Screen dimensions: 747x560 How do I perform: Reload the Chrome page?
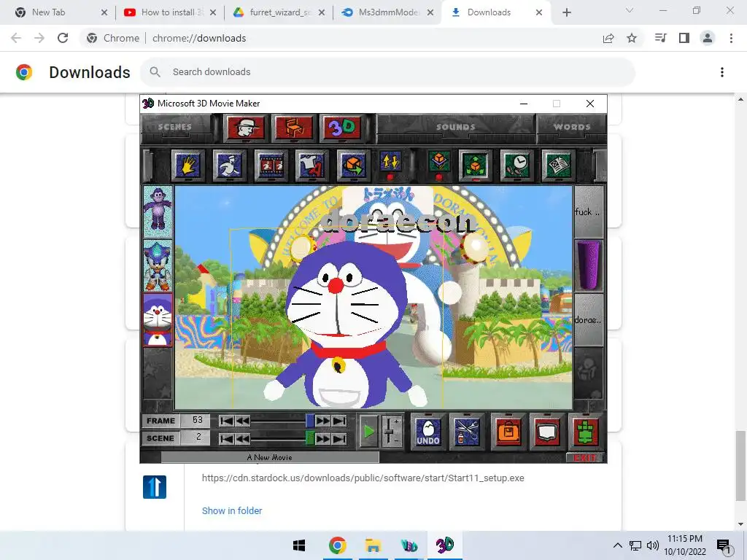click(63, 38)
